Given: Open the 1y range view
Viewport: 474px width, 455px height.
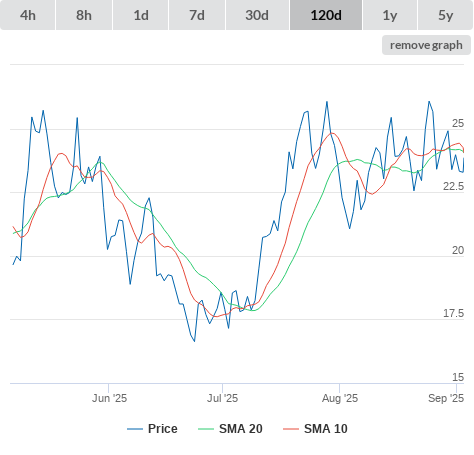Looking at the screenshot, I should pos(390,15).
